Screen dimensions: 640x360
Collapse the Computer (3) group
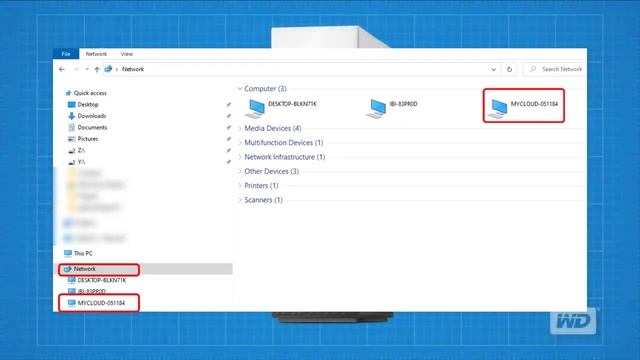(x=240, y=89)
